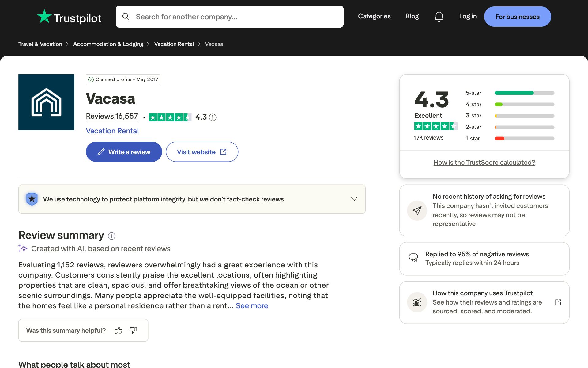Go to Accommodation & Lodging breadcrumb
Image resolution: width=588 pixels, height=368 pixels.
pyautogui.click(x=108, y=44)
